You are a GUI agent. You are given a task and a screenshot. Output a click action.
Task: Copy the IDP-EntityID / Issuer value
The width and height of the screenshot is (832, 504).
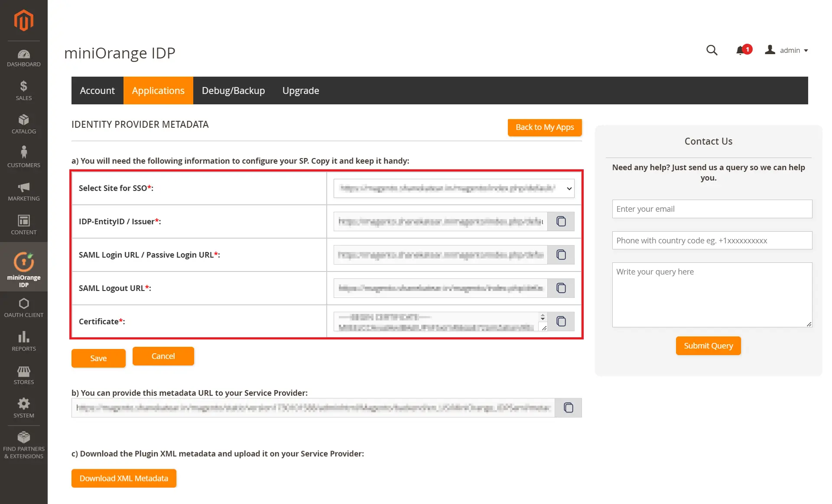coord(561,221)
